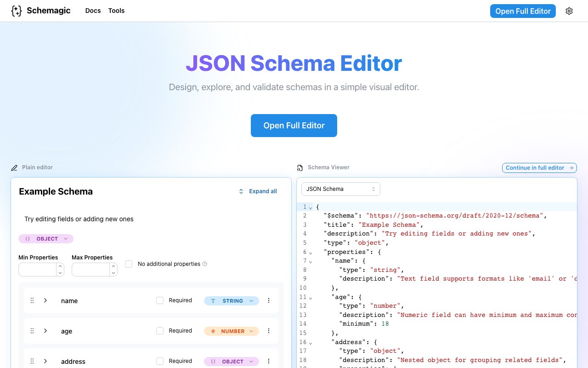The width and height of the screenshot is (588, 368).
Task: Click the drag handle of age field
Action: tap(32, 331)
